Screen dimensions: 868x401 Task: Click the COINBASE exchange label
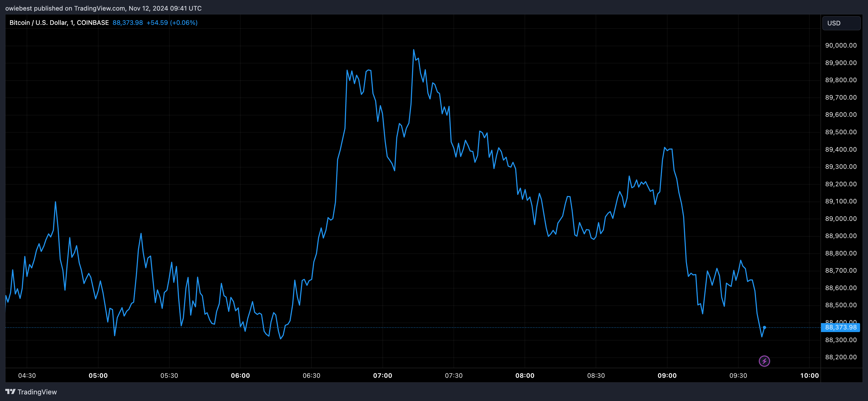93,22
